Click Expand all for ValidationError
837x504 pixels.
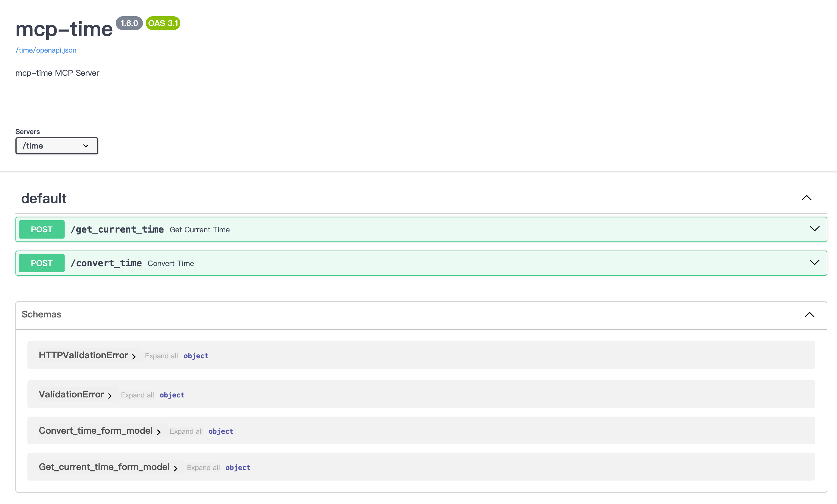(137, 395)
